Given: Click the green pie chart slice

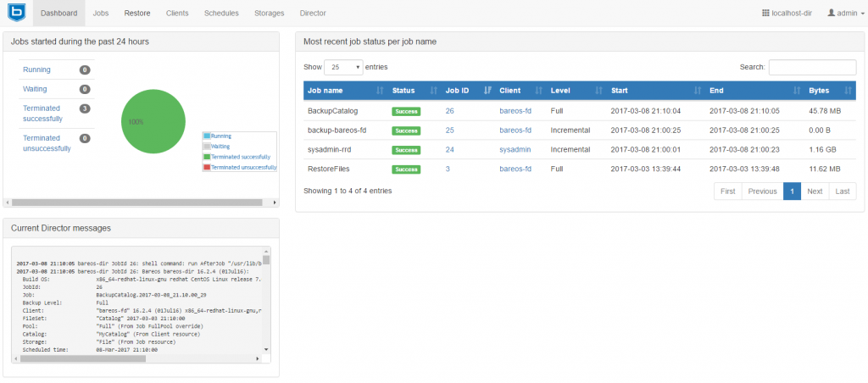Looking at the screenshot, I should pos(153,122).
